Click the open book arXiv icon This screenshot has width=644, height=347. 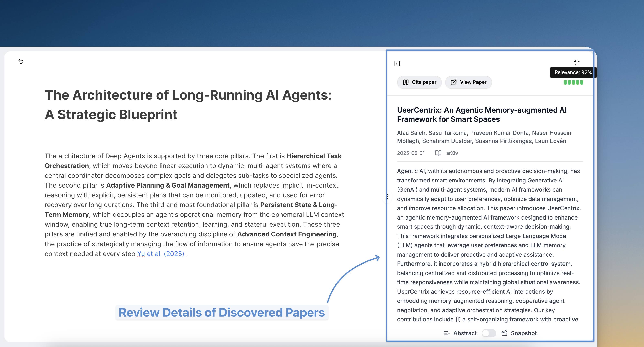(438, 153)
